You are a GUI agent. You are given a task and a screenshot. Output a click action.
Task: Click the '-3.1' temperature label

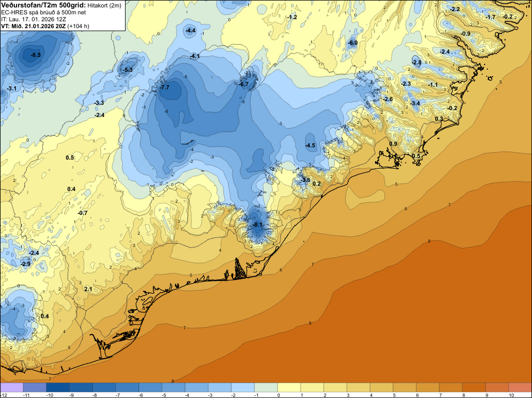tap(12, 88)
